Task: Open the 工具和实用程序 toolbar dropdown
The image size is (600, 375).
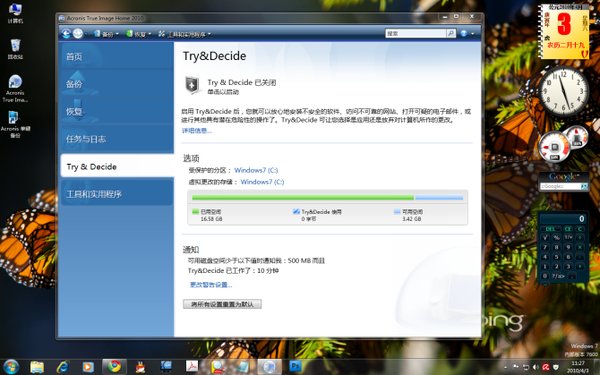Action: click(x=184, y=34)
